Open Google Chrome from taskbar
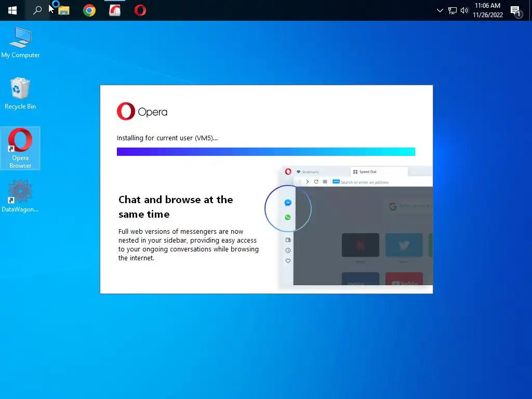The image size is (532, 399). click(x=89, y=10)
